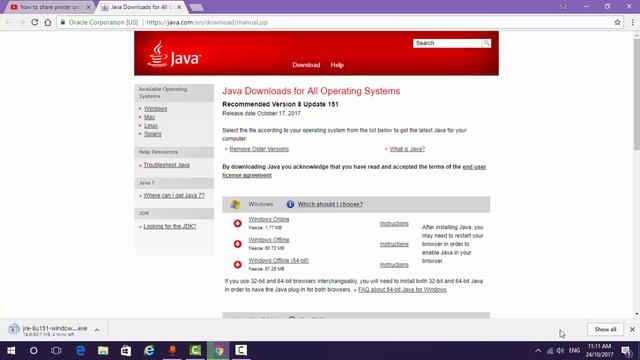
Task: Open the network icon in the system tray
Action: 550,351
